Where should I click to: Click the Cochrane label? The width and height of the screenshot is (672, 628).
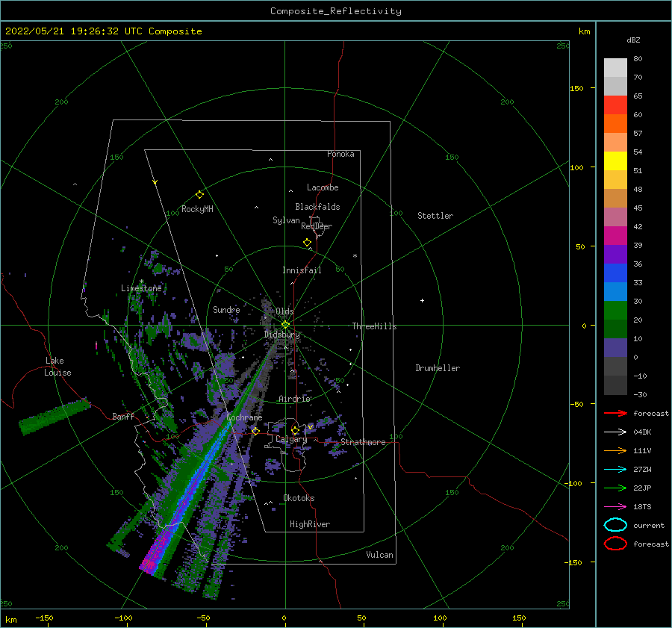click(244, 417)
